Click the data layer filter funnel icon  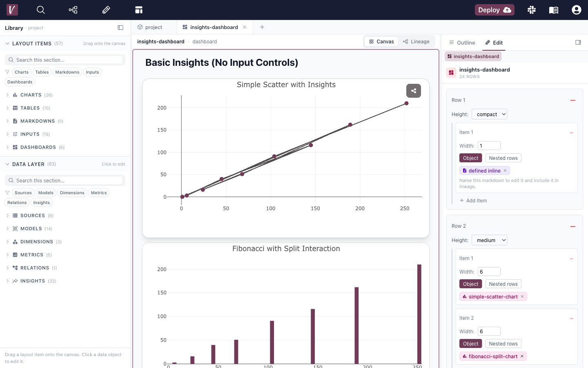[7, 193]
